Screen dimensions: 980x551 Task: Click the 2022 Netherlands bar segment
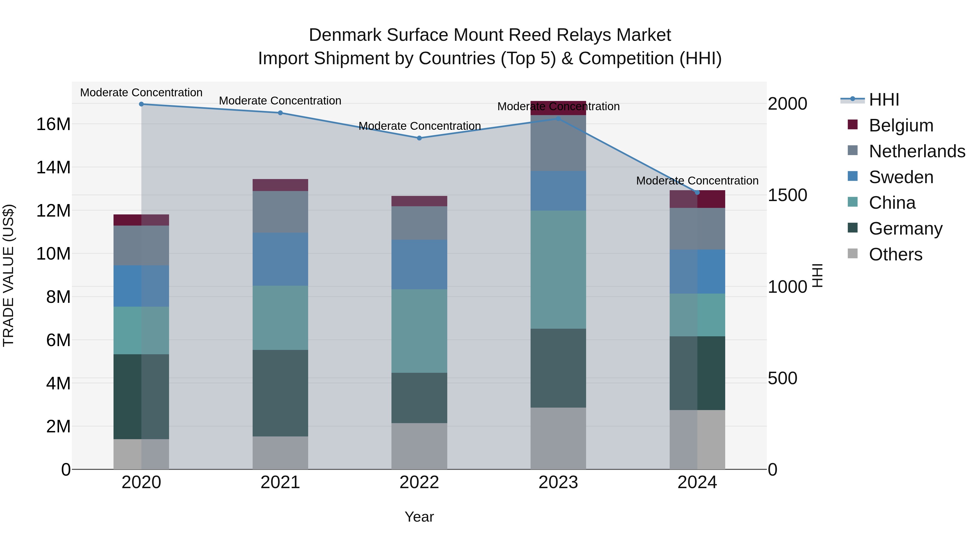pos(419,223)
